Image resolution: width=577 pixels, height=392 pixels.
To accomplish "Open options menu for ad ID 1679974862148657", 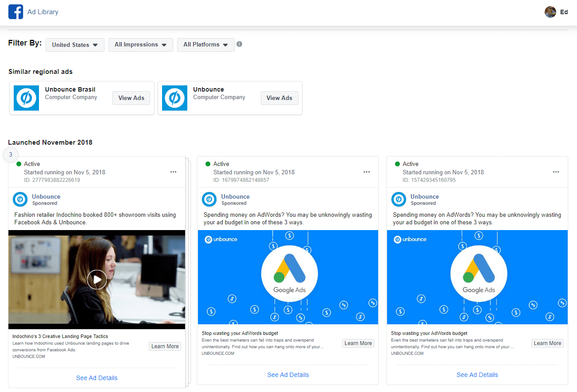I will [x=366, y=172].
